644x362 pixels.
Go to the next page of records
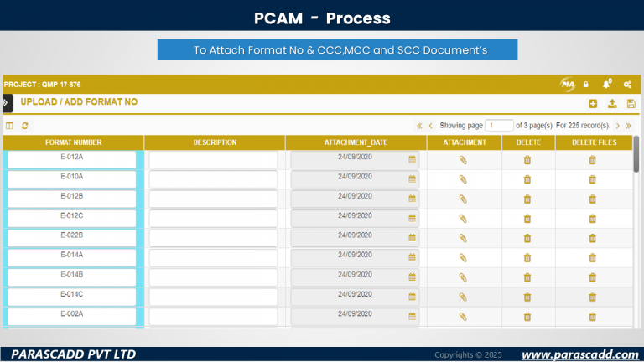(x=617, y=126)
